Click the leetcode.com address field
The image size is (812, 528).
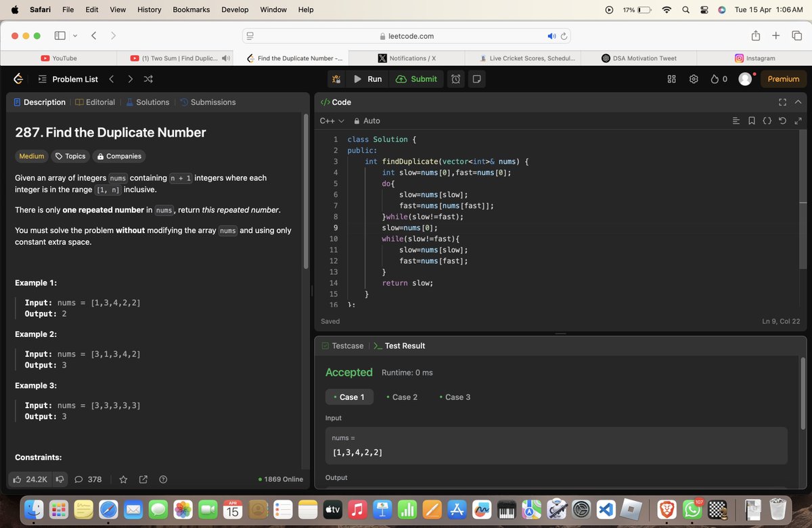pyautogui.click(x=407, y=36)
